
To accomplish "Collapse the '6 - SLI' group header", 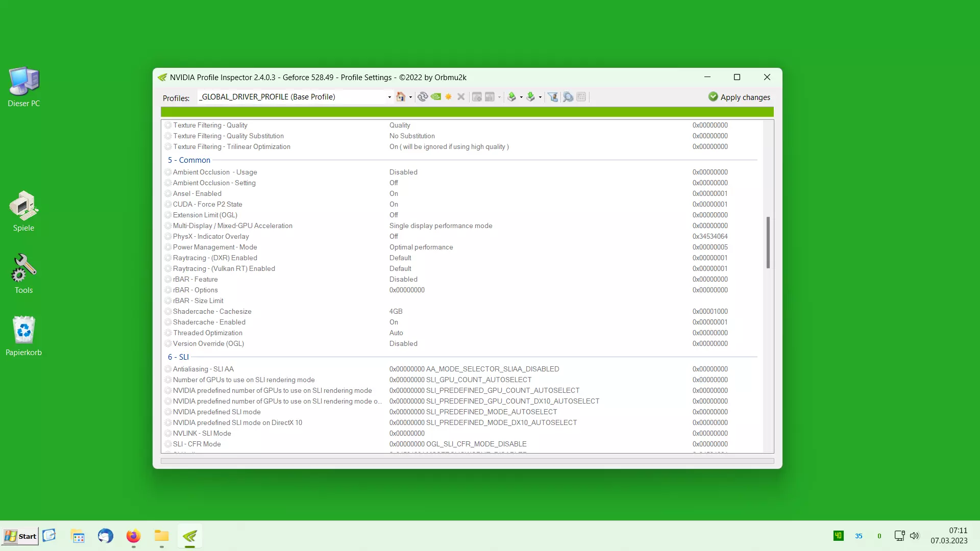I will pos(178,357).
